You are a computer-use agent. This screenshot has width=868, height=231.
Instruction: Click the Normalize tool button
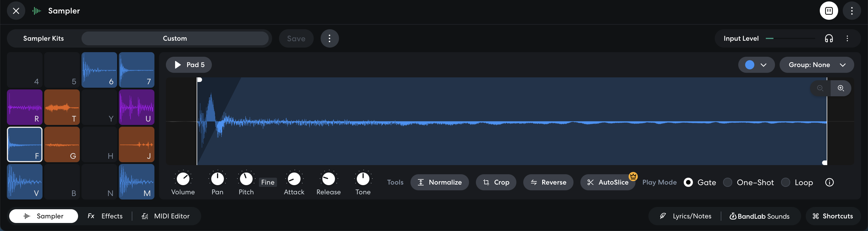[439, 182]
